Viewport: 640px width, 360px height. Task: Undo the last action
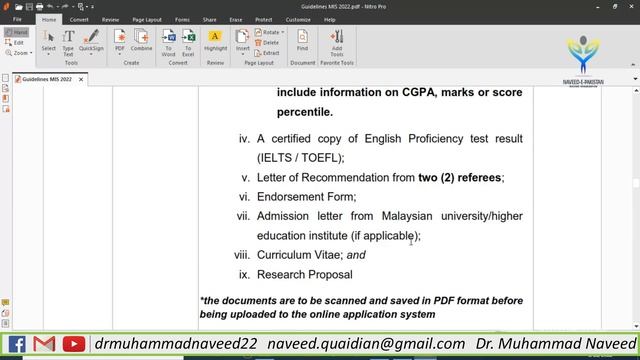click(50, 7)
